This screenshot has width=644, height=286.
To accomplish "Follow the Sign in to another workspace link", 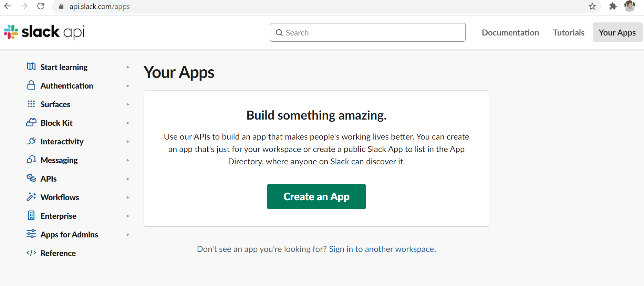I will [x=382, y=249].
